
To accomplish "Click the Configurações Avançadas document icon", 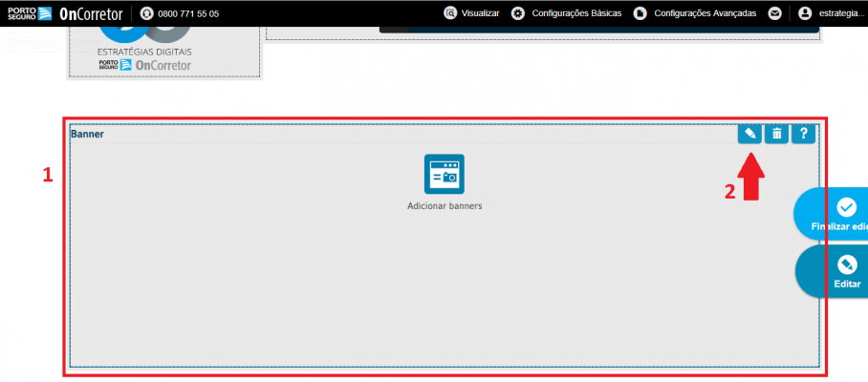I will pyautogui.click(x=640, y=13).
